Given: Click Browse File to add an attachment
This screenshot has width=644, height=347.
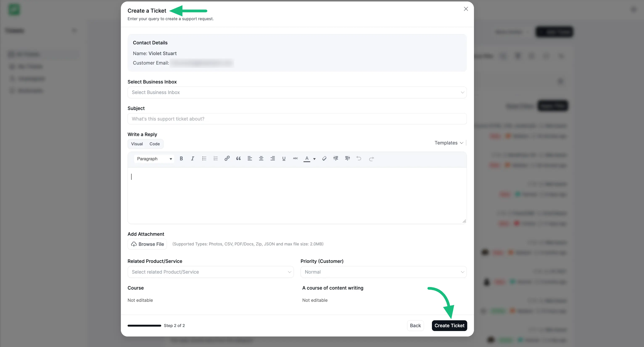Looking at the screenshot, I should coord(147,244).
